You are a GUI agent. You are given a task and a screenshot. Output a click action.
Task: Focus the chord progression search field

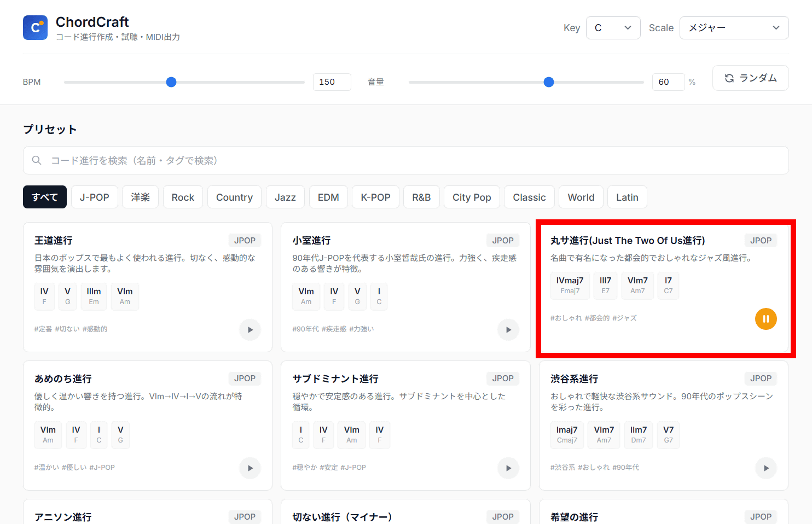click(x=405, y=160)
